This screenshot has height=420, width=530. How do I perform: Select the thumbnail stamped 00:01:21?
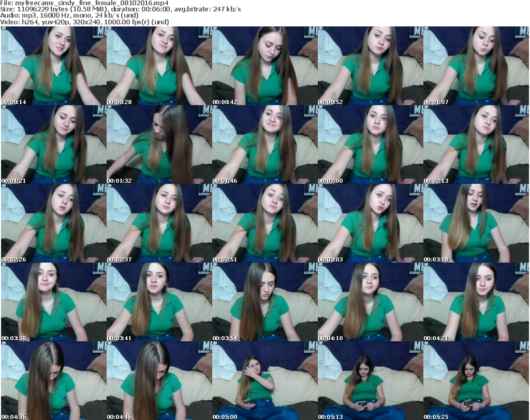tap(53, 144)
